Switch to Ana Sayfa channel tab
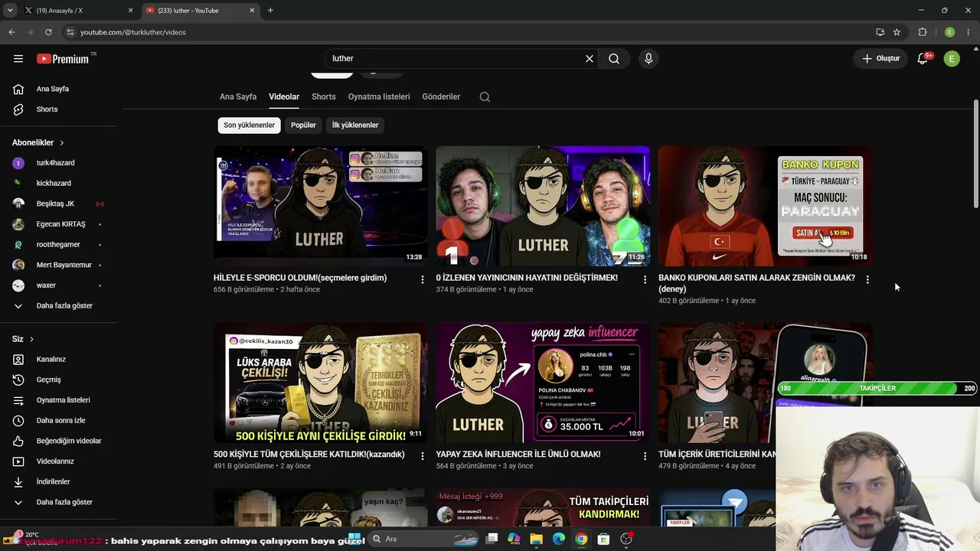The height and width of the screenshot is (551, 980). click(x=238, y=97)
